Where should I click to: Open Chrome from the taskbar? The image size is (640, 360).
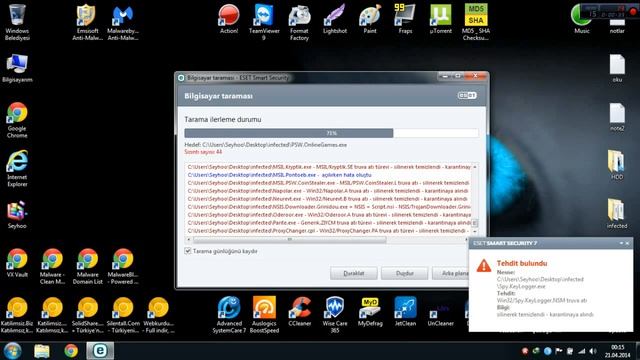(71, 351)
